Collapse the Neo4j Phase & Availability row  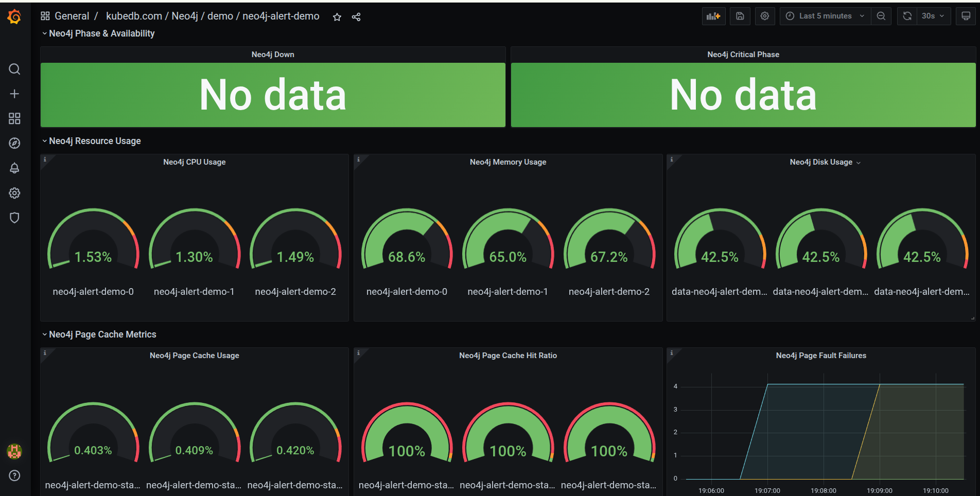click(x=98, y=33)
